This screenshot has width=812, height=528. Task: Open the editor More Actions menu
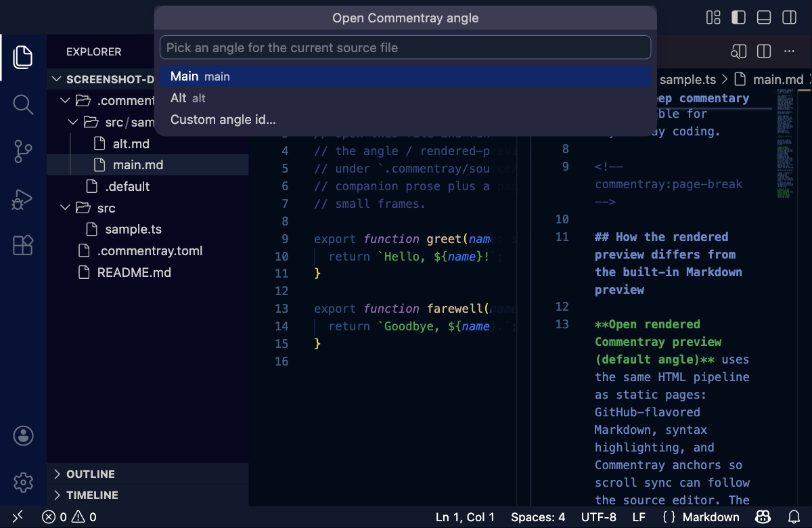789,51
